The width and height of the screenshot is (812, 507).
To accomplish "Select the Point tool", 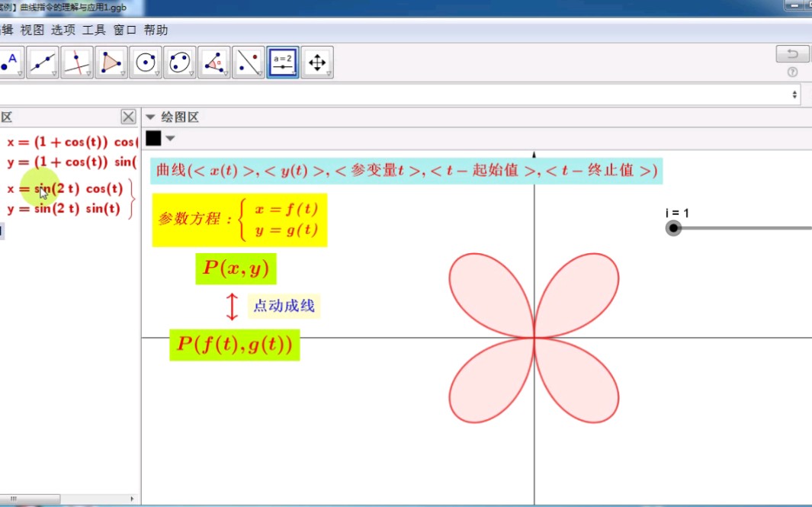I will point(9,61).
